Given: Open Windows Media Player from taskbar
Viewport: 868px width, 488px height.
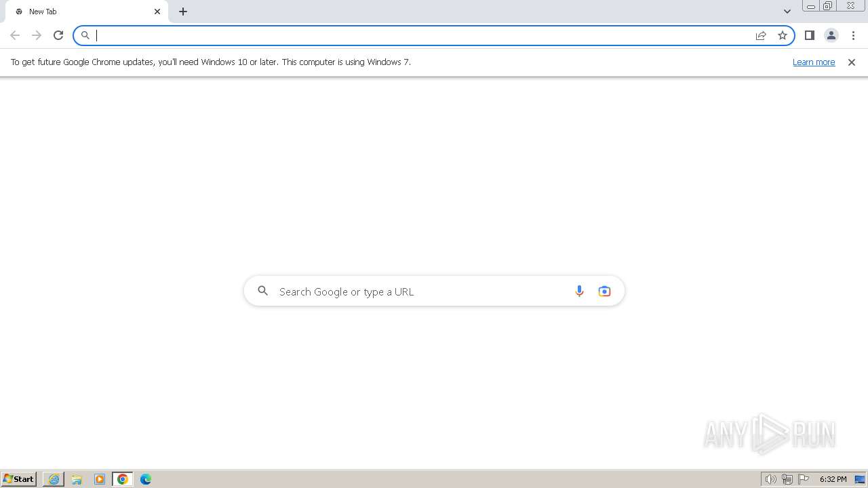Looking at the screenshot, I should click(100, 479).
